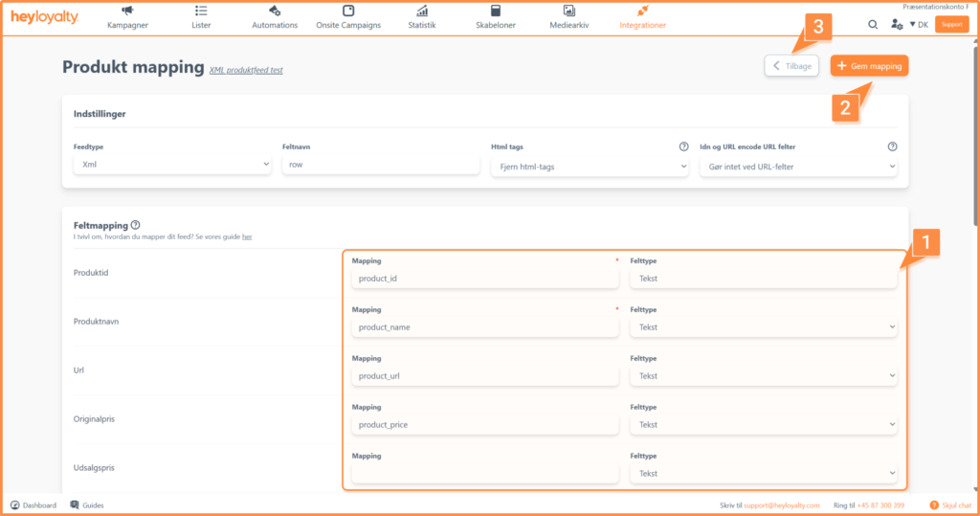
Task: Open Felttype dropdown for Produktnavn row
Action: [764, 327]
